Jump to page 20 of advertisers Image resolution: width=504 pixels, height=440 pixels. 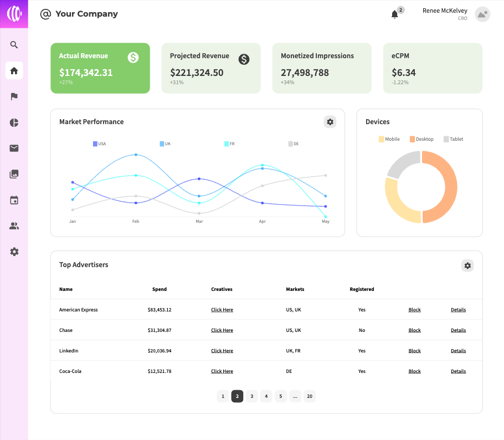coord(310,396)
